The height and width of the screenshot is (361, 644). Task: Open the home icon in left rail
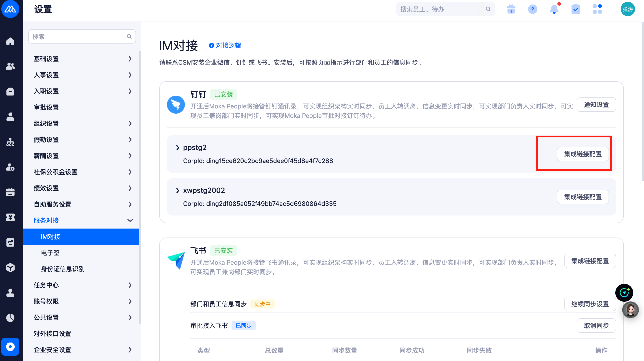point(10,41)
